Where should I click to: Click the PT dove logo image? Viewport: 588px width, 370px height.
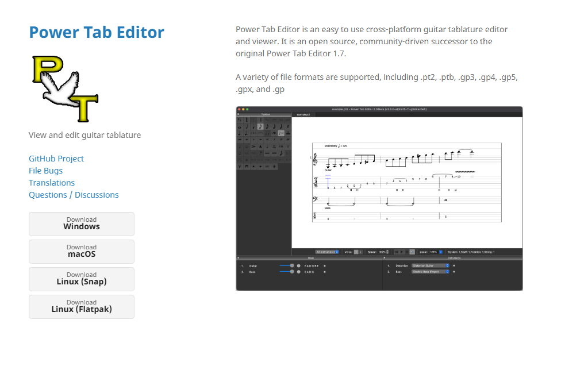pos(66,89)
